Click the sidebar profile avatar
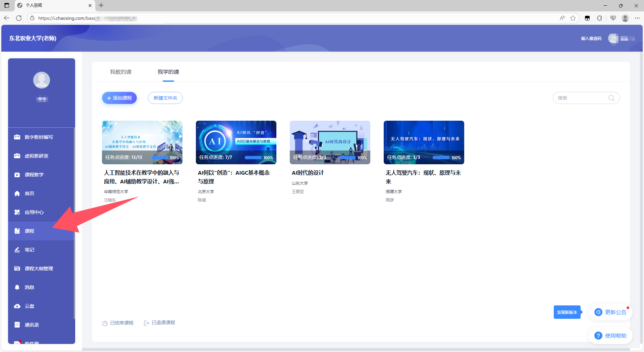 [x=42, y=80]
